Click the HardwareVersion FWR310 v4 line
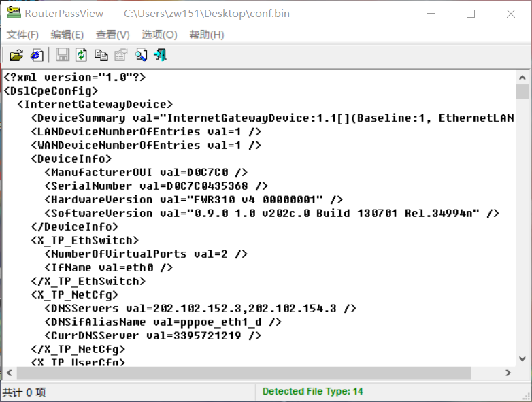 (193, 199)
